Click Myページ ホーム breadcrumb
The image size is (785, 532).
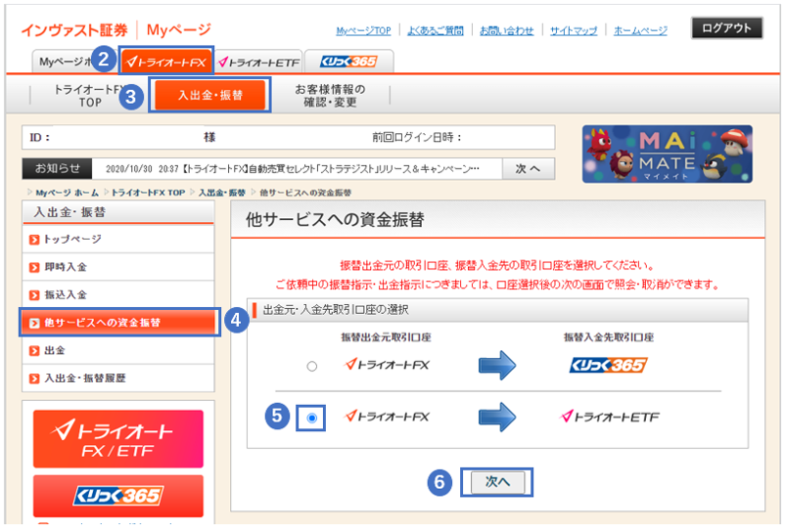67,193
